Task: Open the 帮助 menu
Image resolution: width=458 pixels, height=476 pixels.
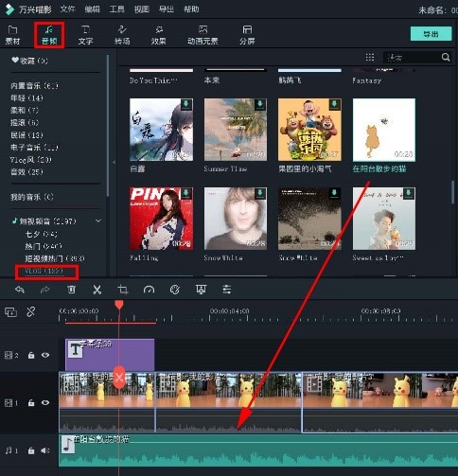Action: (191, 9)
